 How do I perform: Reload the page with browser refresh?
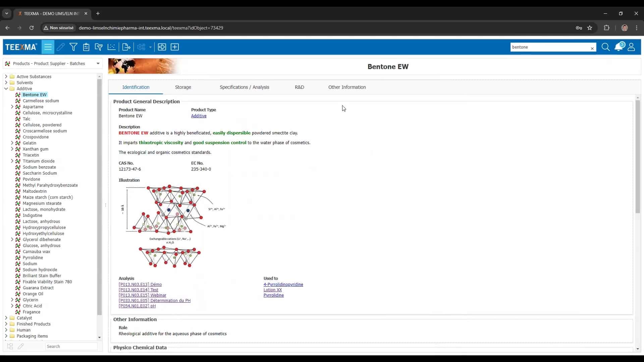pyautogui.click(x=32, y=28)
